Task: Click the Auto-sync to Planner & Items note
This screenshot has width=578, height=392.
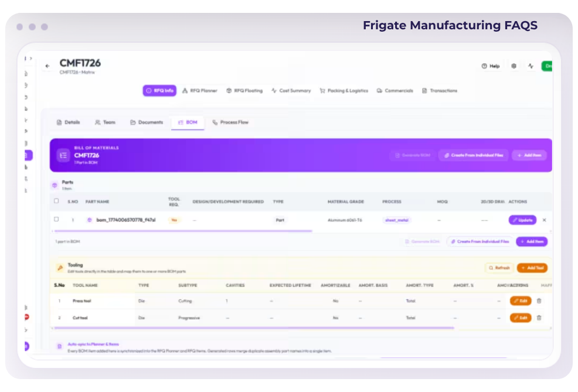Action: click(x=93, y=344)
